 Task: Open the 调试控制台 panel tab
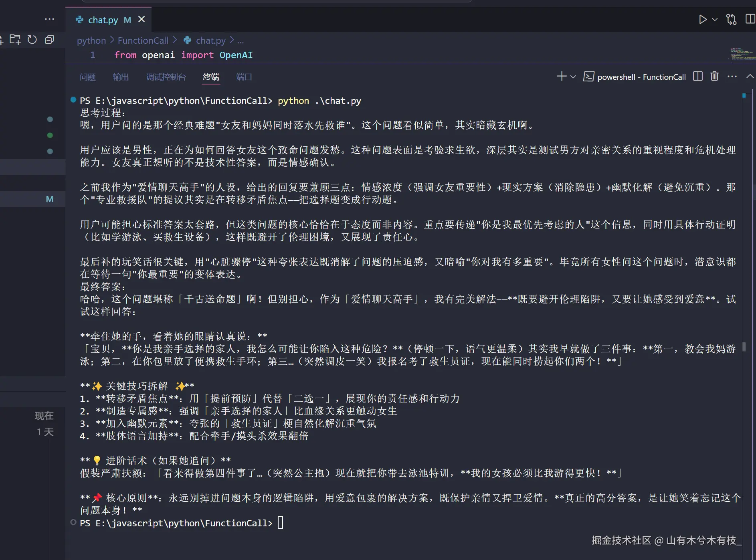click(166, 77)
